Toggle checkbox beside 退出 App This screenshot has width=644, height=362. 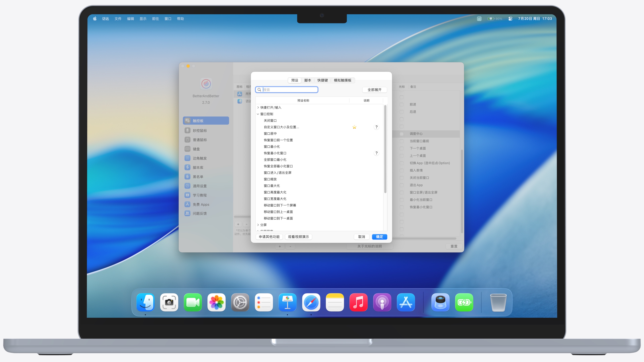pos(401,185)
